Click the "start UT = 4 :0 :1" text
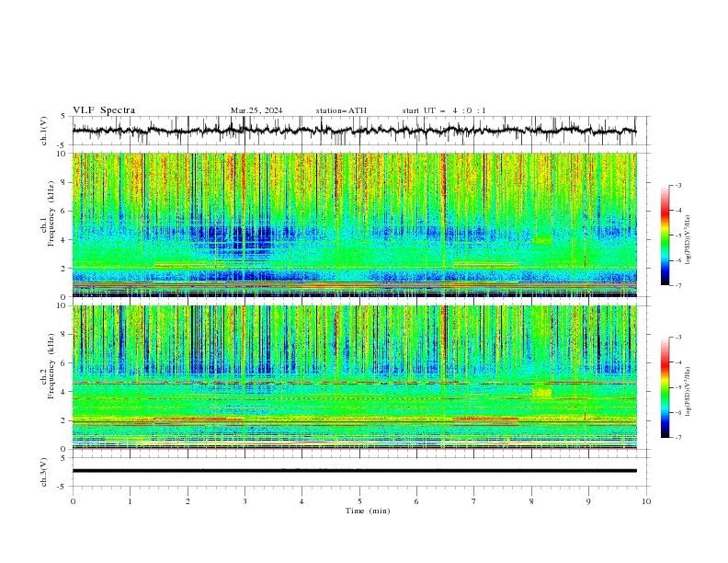Viewport: 728px width, 563px height. [x=444, y=110]
